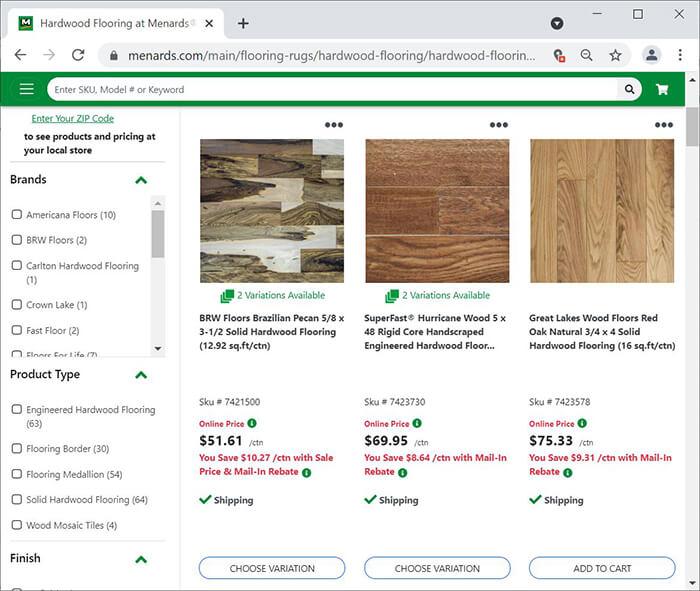Collapse the Finish filter section
Viewport: 700px width, 591px height.
(141, 559)
